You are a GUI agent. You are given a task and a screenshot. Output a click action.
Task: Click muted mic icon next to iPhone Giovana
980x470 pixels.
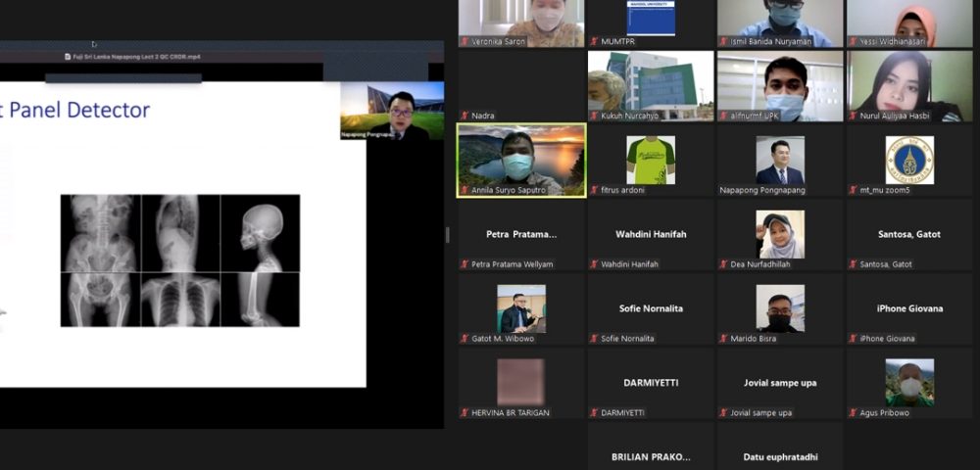point(853,339)
